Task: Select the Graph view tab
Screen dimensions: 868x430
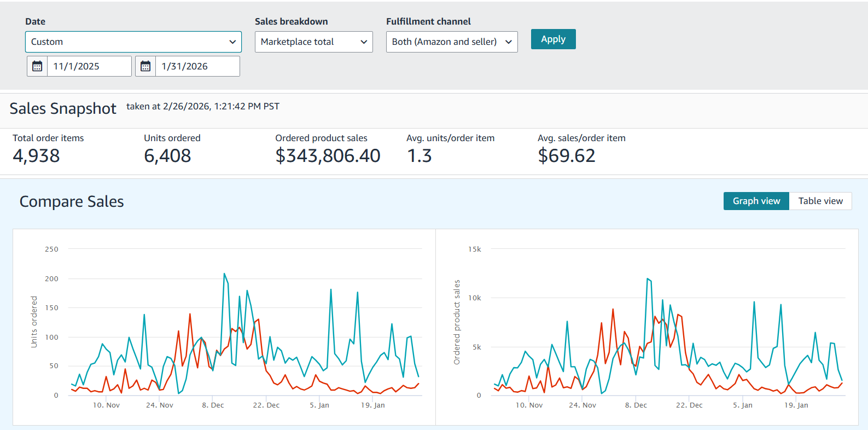Action: [756, 201]
